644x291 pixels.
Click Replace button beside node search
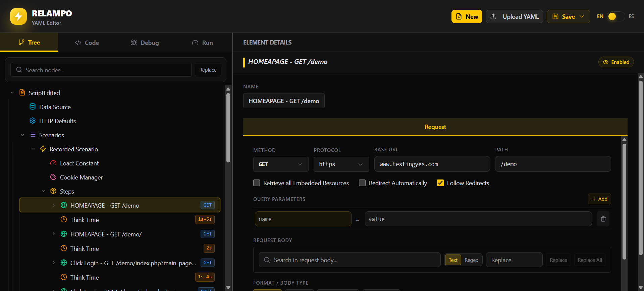click(208, 70)
